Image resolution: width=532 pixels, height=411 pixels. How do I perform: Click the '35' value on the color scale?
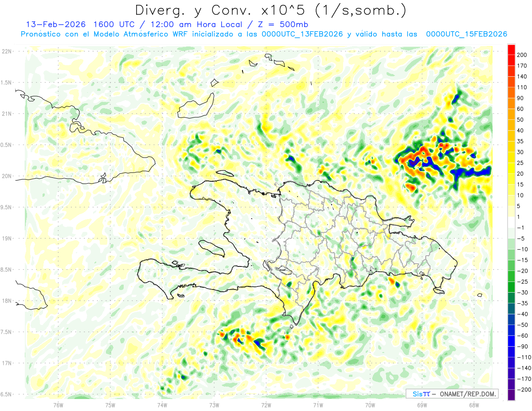click(520, 141)
